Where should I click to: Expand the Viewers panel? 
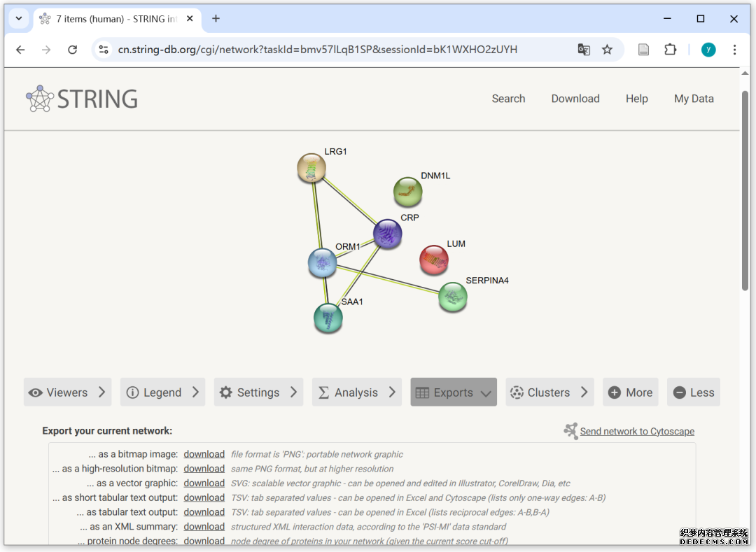(68, 392)
